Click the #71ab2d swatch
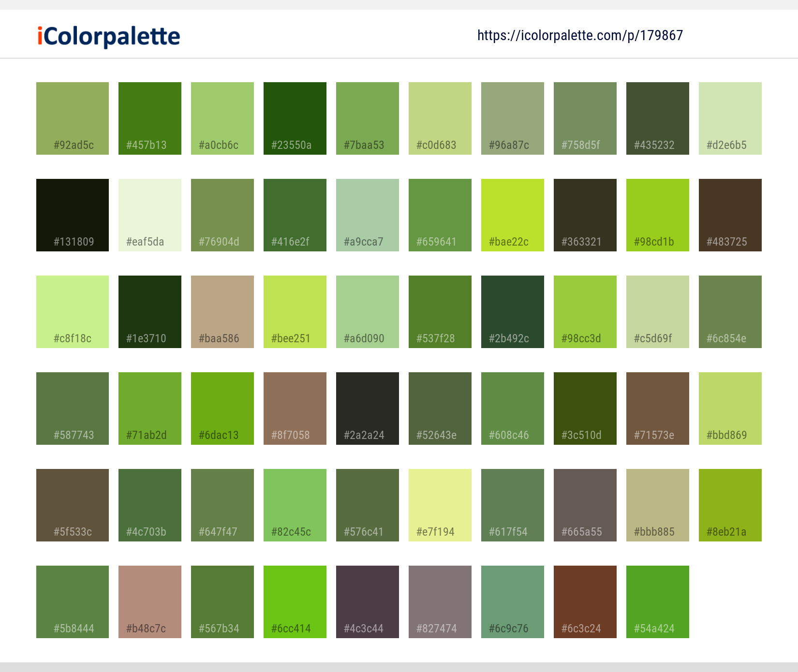The image size is (798, 672). tap(150, 409)
